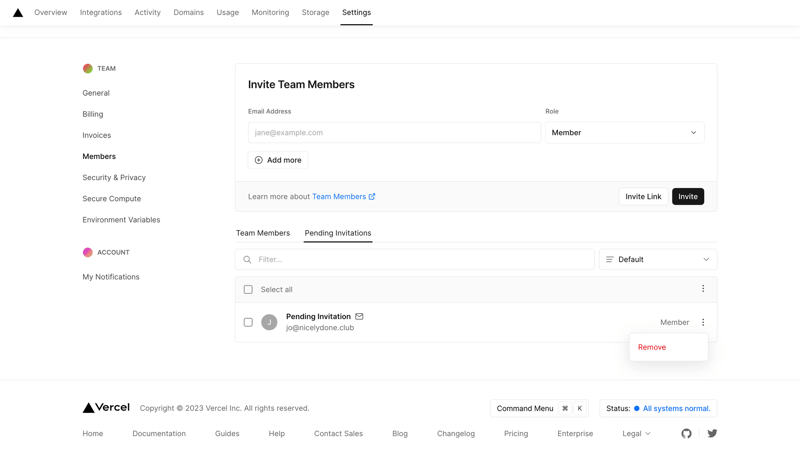Image resolution: width=800 pixels, height=459 pixels.
Task: Open the Home footer link
Action: [x=93, y=434]
